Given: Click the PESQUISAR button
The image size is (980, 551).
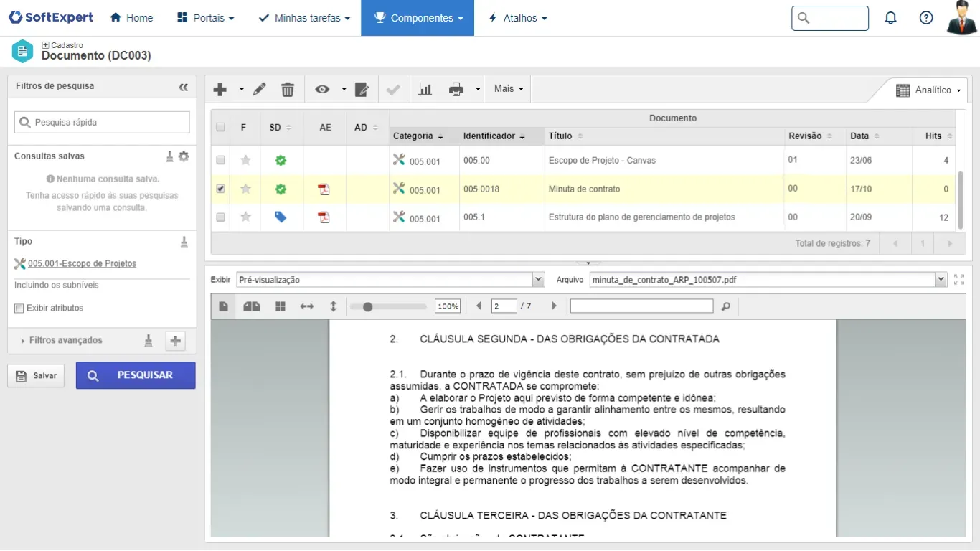Looking at the screenshot, I should (x=136, y=375).
